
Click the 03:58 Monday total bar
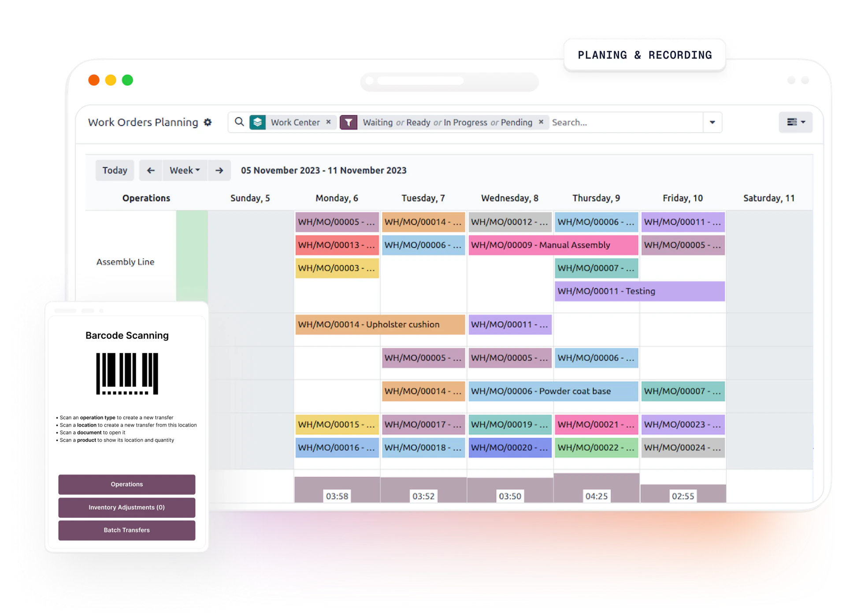pyautogui.click(x=337, y=490)
